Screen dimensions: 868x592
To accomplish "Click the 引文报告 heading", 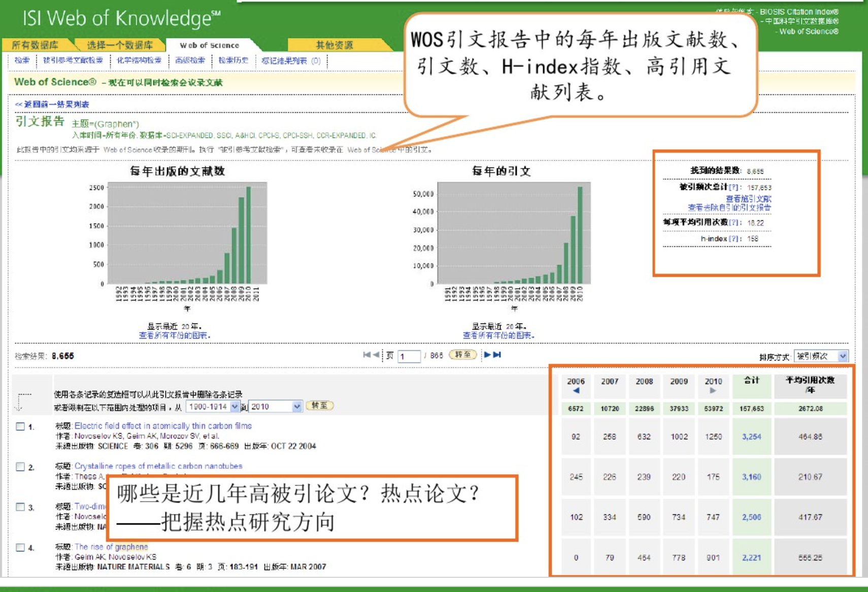I will click(40, 121).
